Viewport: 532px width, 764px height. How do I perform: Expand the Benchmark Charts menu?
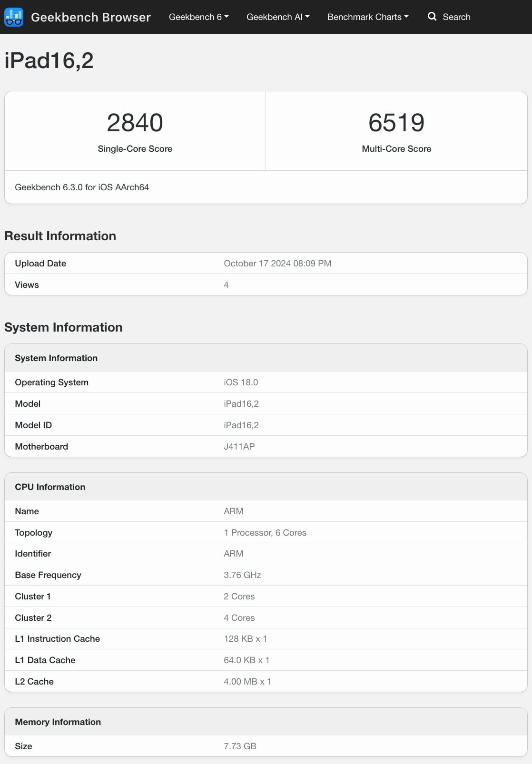[x=368, y=17]
